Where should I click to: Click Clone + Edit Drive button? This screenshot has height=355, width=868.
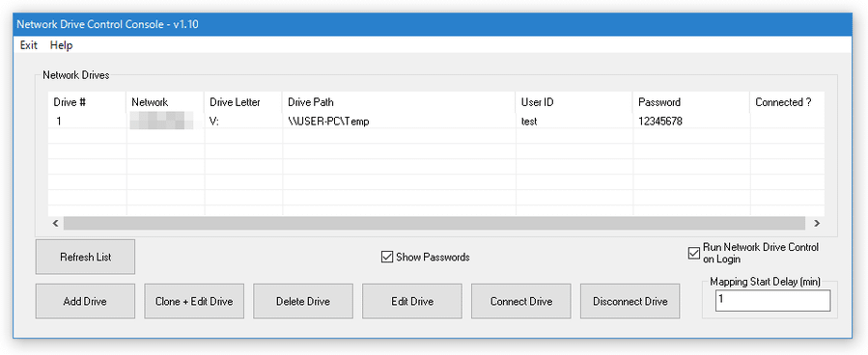click(194, 301)
